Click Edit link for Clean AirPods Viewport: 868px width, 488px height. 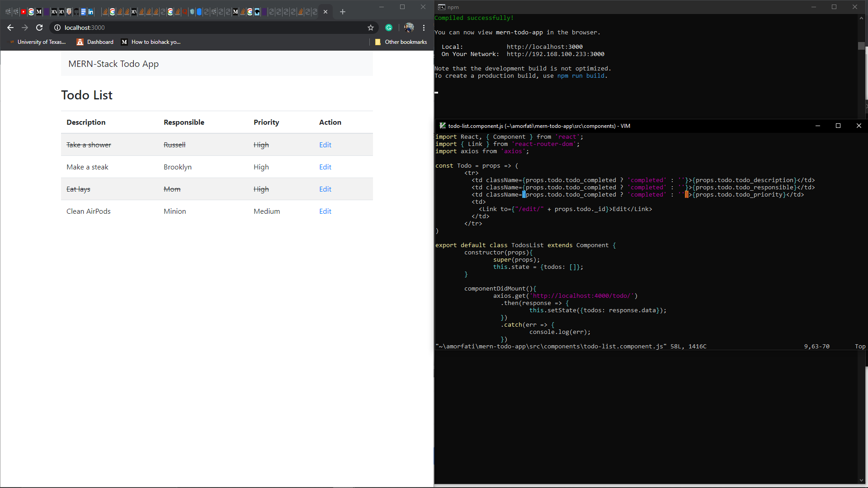pyautogui.click(x=325, y=211)
